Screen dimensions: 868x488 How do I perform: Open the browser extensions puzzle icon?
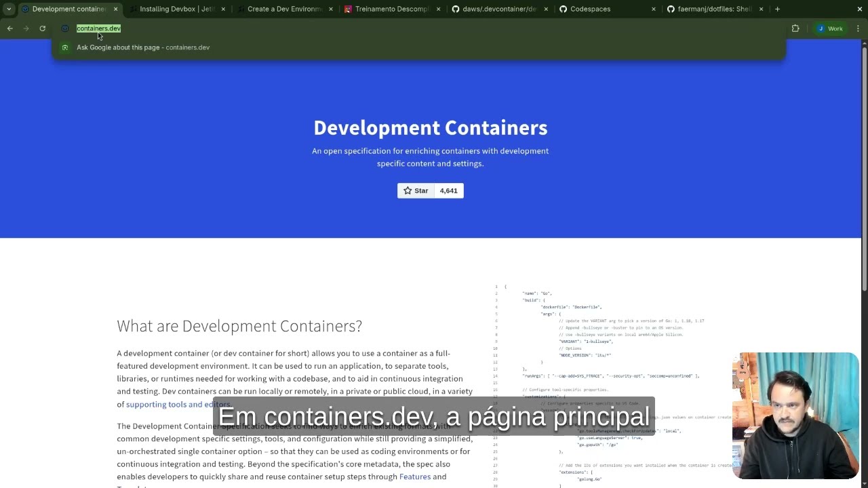(795, 28)
